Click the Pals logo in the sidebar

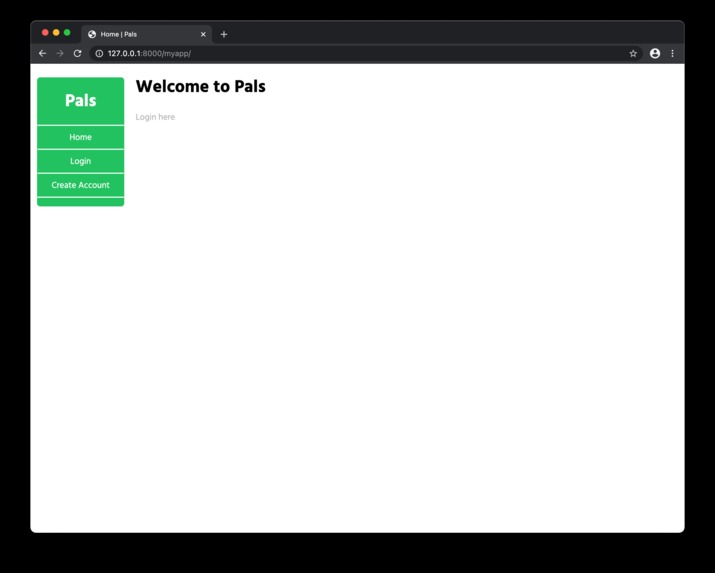81,101
